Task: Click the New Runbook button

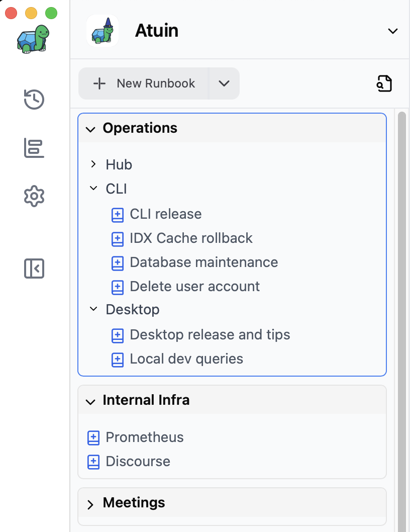Action: tap(145, 83)
